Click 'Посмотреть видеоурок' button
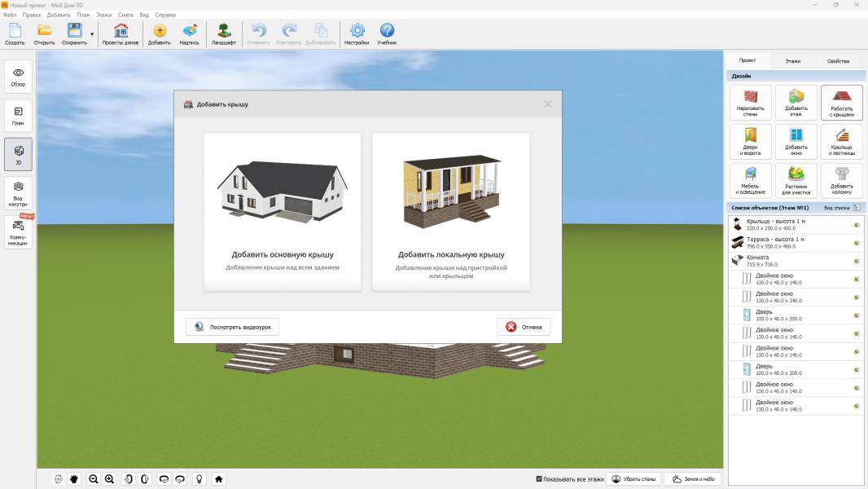 tap(233, 327)
